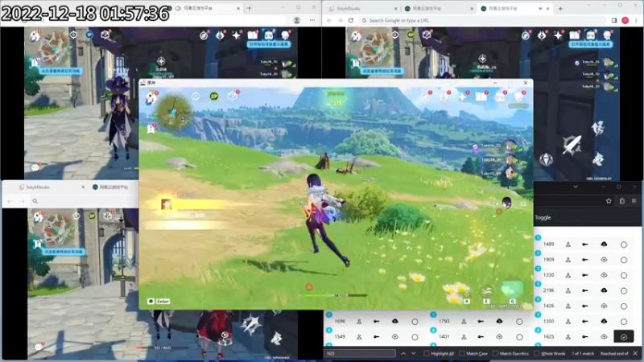Open three-dot menu in top-left browser window
Image resolution: width=644 pixels, height=362 pixels.
[312, 19]
